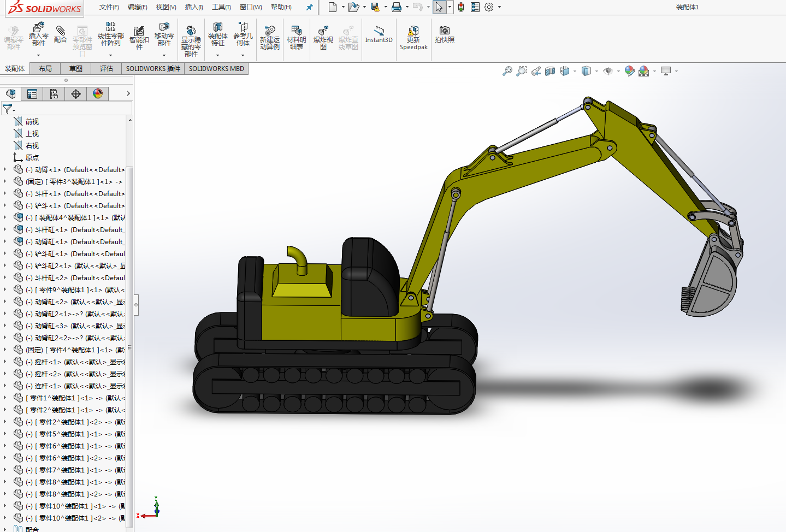Open the DisplayManager color ball tab

click(x=98, y=94)
